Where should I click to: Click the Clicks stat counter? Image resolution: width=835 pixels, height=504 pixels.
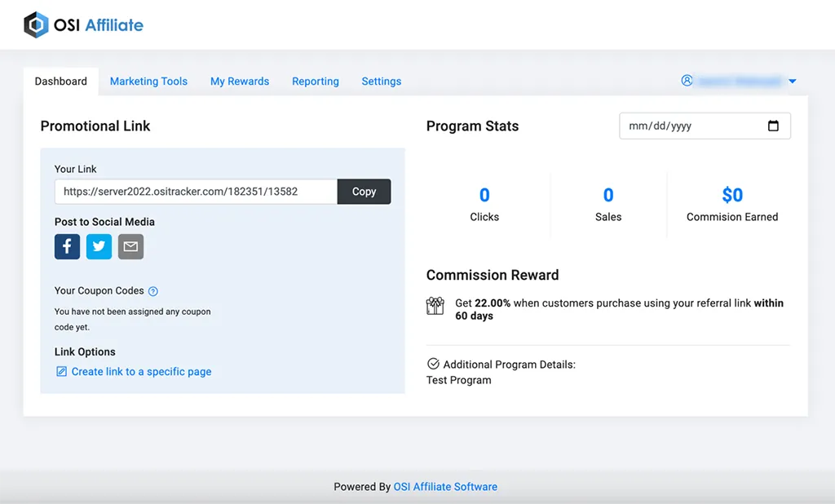point(484,204)
